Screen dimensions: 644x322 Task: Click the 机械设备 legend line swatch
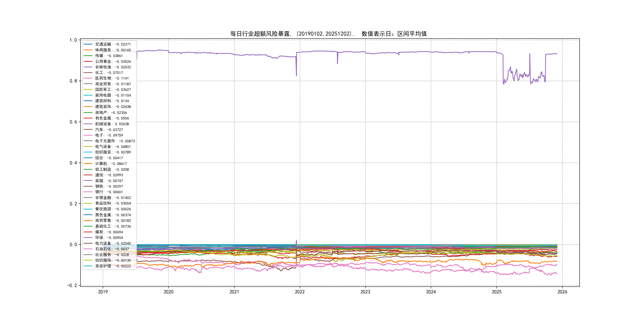tap(88, 124)
